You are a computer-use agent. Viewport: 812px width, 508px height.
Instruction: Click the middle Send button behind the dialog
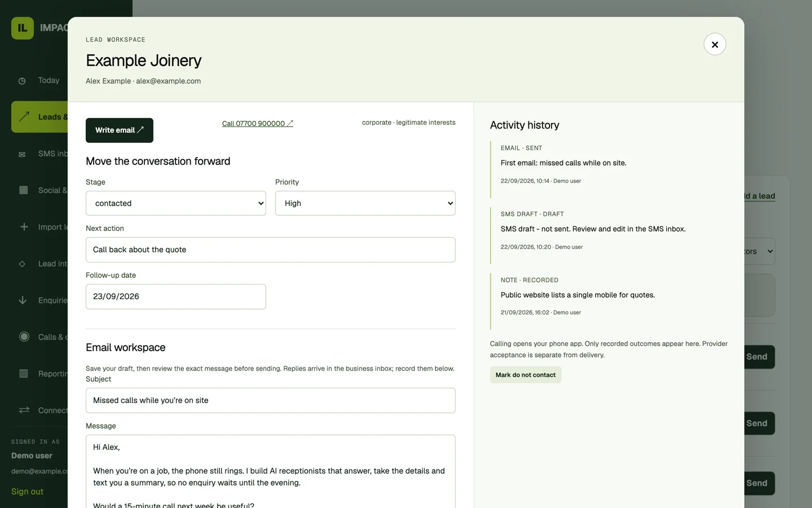point(759,423)
